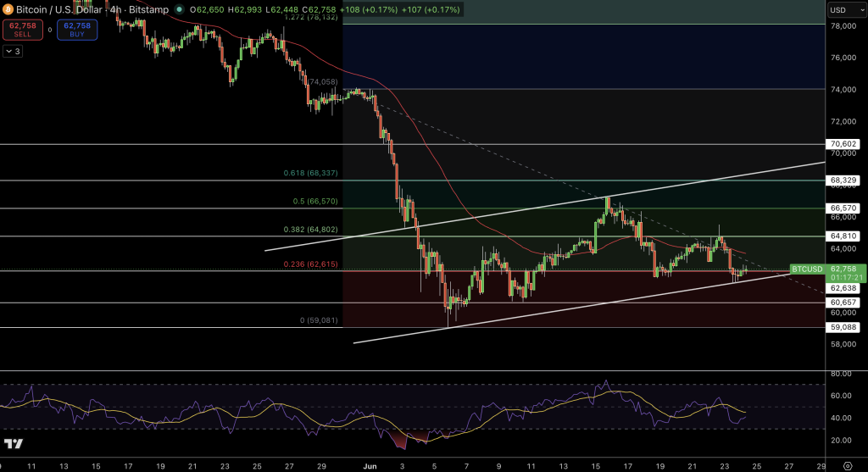Click the 78,000 price scale label

pos(843,26)
